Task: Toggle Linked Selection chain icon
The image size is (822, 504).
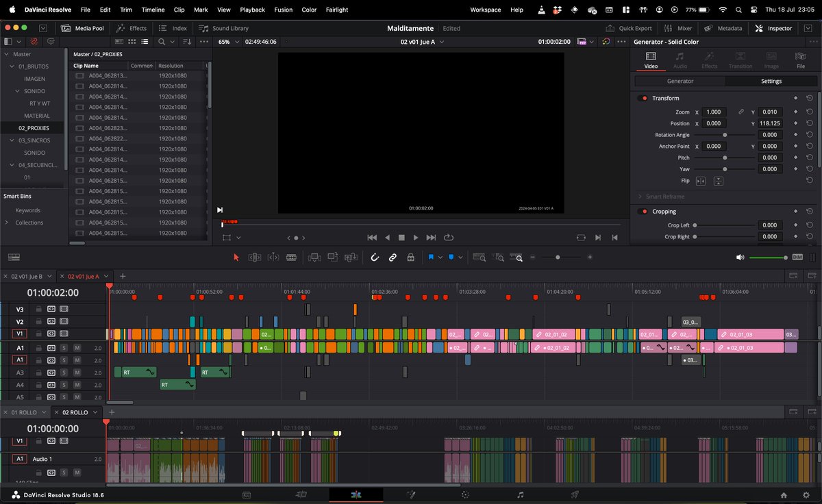Action: click(x=393, y=257)
